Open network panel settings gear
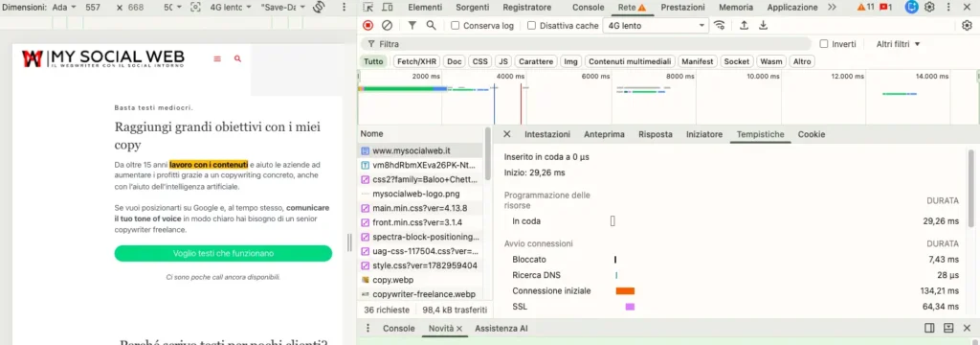 tap(967, 26)
